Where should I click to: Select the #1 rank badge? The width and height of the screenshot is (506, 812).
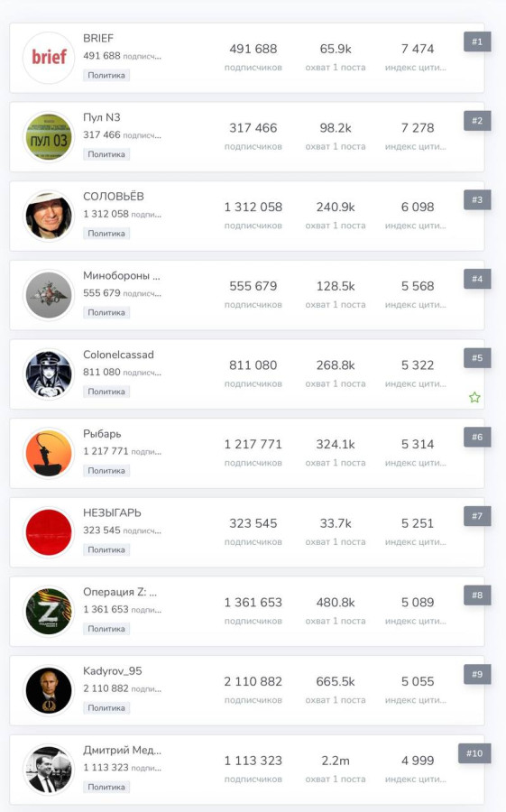click(x=477, y=42)
